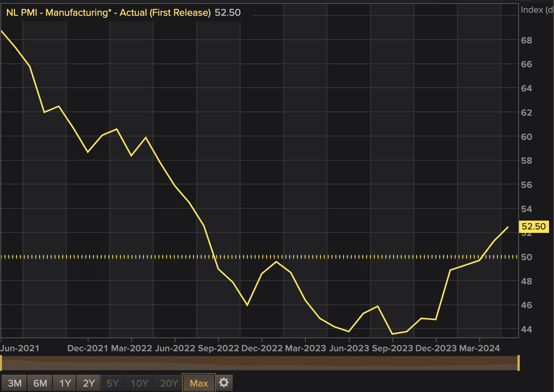The image size is (554, 392).
Task: Click the Dec-2023 date label
Action: click(x=436, y=348)
